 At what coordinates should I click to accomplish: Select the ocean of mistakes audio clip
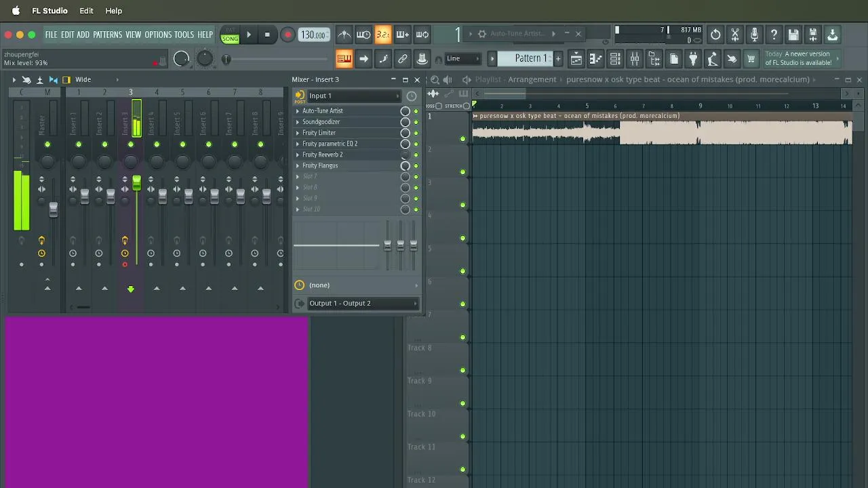[x=662, y=129]
